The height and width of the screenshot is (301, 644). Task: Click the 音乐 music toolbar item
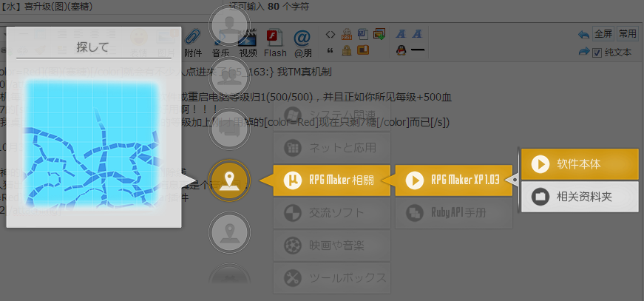point(222,43)
